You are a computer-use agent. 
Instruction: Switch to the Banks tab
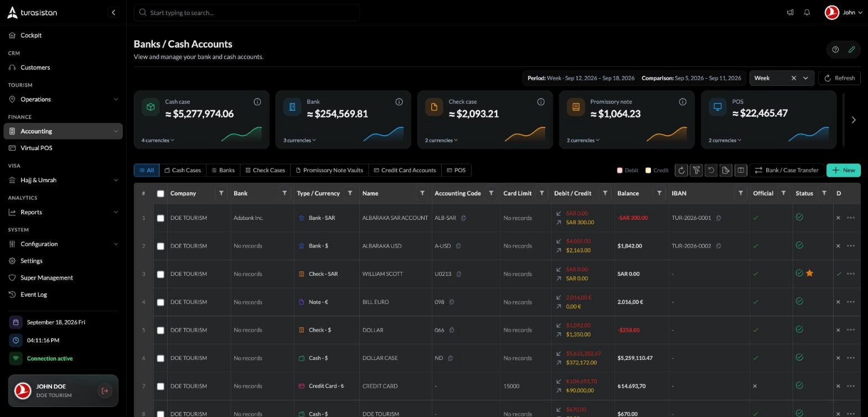pos(223,171)
